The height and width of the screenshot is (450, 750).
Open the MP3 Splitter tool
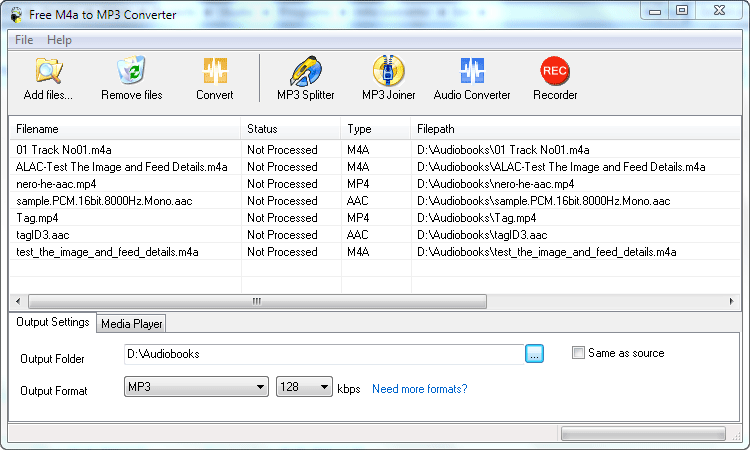[305, 72]
